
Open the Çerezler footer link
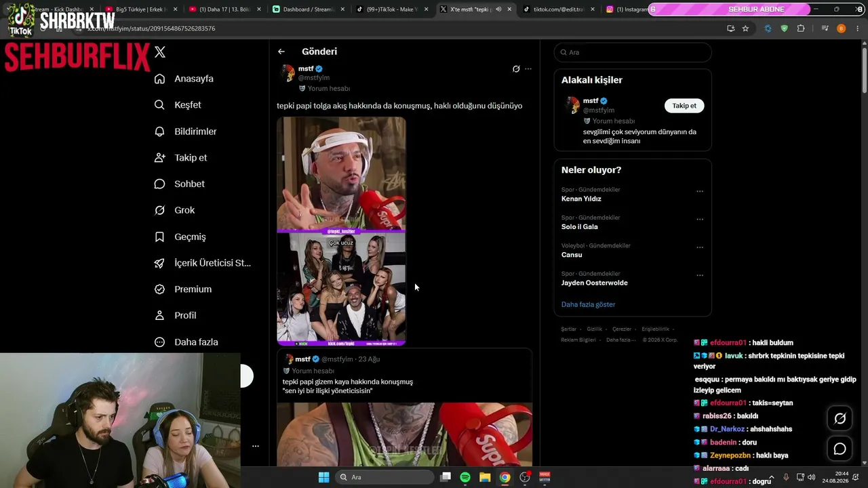[622, 329]
